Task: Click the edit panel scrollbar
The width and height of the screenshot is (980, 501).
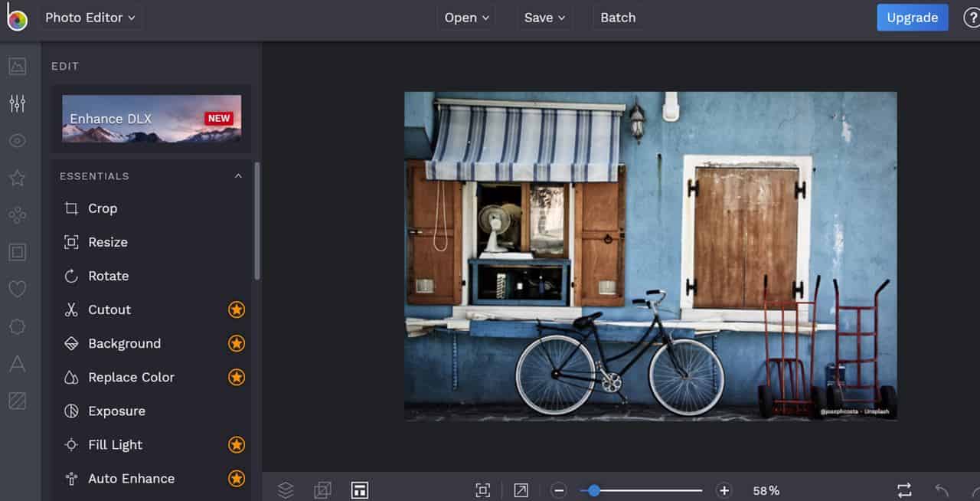Action: tap(257, 221)
